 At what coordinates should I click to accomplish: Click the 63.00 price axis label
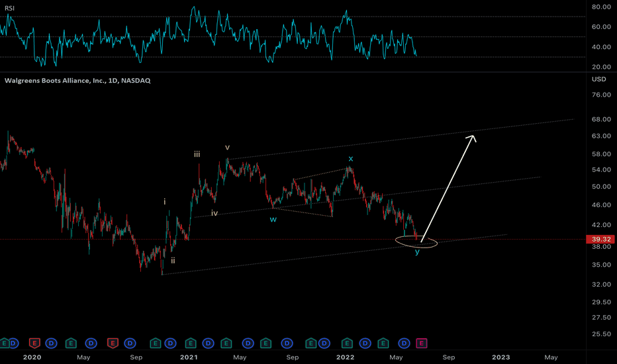click(601, 136)
